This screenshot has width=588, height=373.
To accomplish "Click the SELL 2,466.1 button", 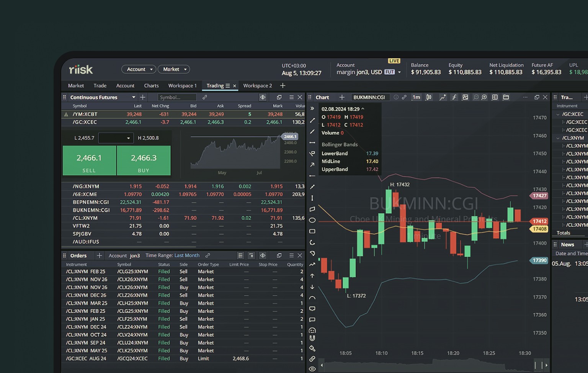I will (89, 160).
